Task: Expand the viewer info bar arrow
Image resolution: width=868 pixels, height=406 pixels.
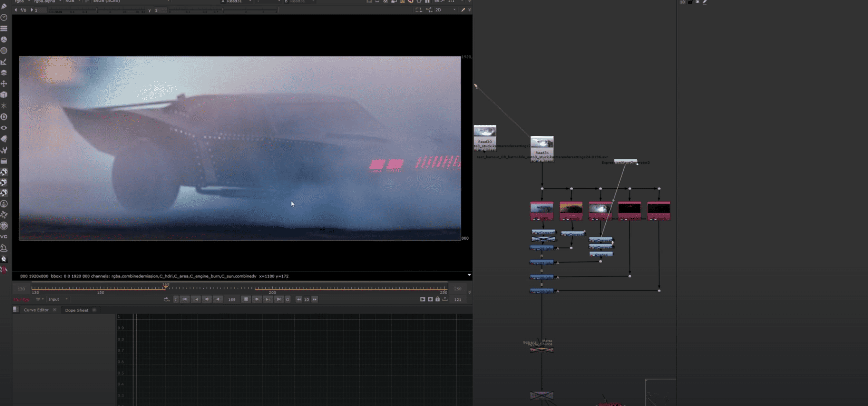Action: pos(469,275)
